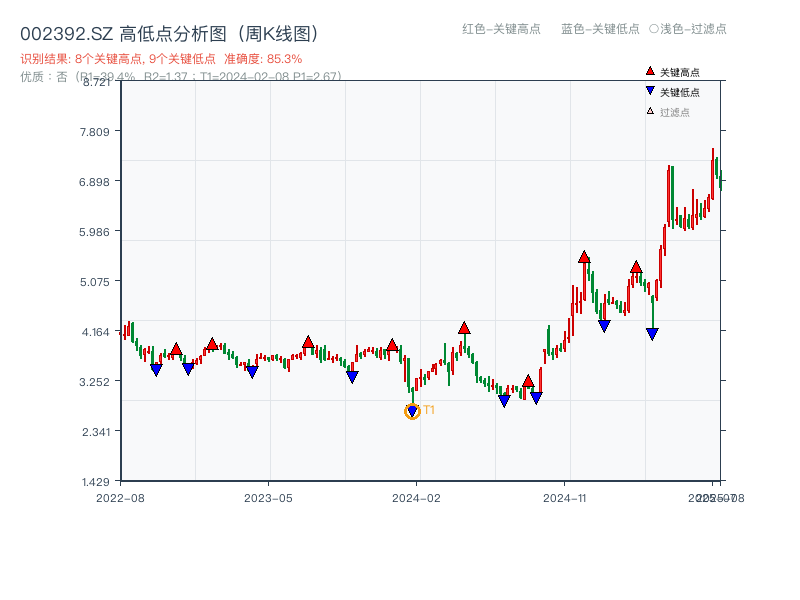Select the orange-circled T1 low marker
The height and width of the screenshot is (600, 800).
tap(412, 411)
